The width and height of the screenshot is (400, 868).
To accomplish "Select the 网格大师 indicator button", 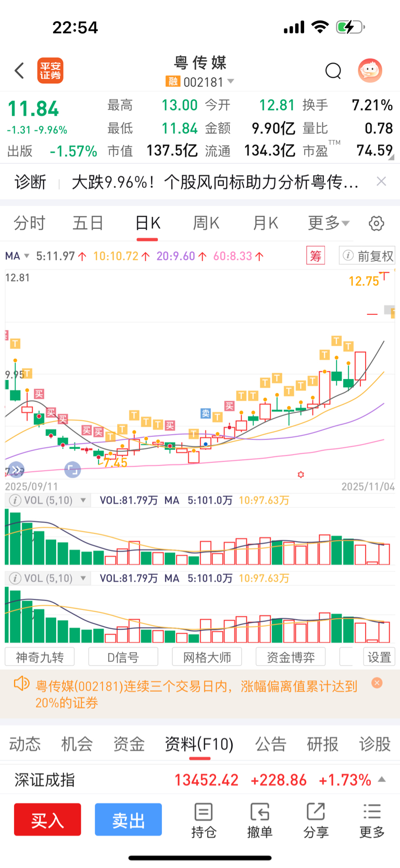I will pyautogui.click(x=207, y=657).
